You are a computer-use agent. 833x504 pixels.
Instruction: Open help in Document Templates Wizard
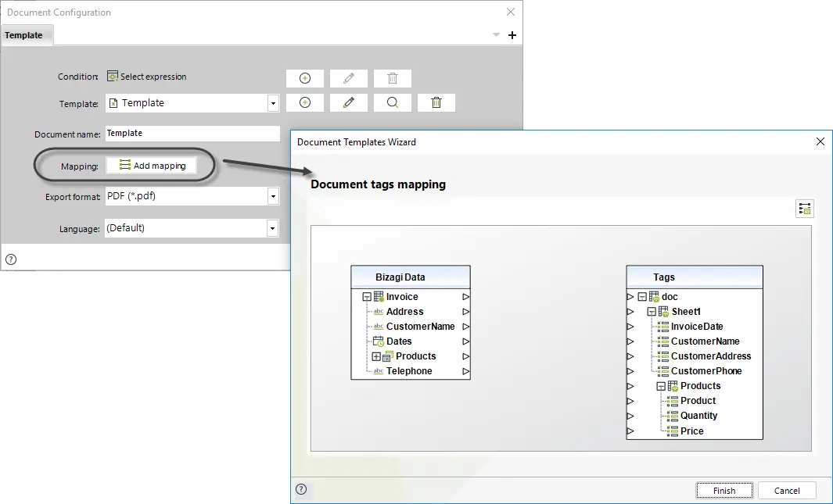point(301,489)
